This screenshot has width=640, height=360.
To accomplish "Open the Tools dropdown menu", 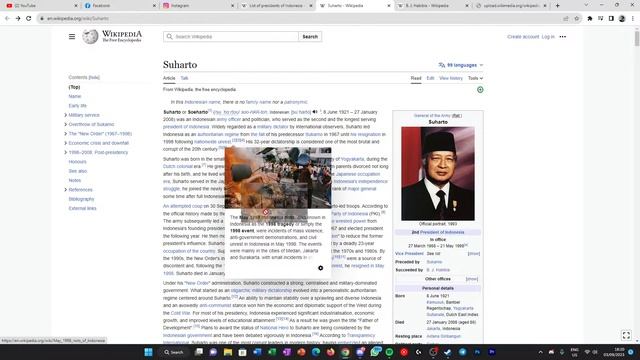I will [x=475, y=78].
